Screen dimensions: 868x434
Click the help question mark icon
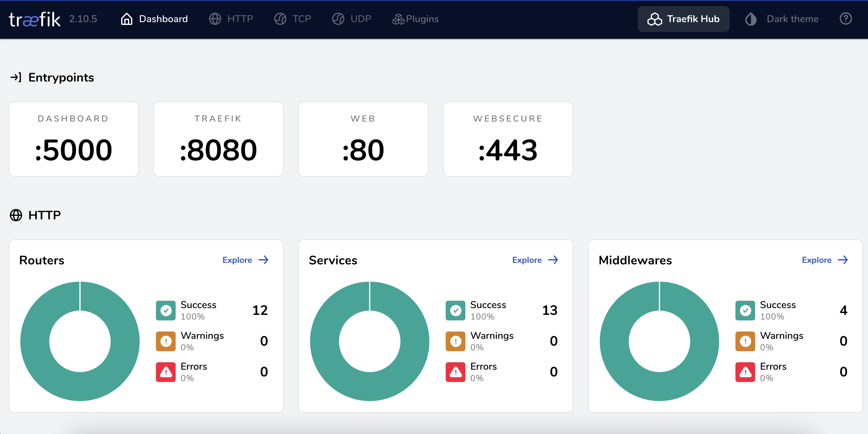(x=845, y=19)
